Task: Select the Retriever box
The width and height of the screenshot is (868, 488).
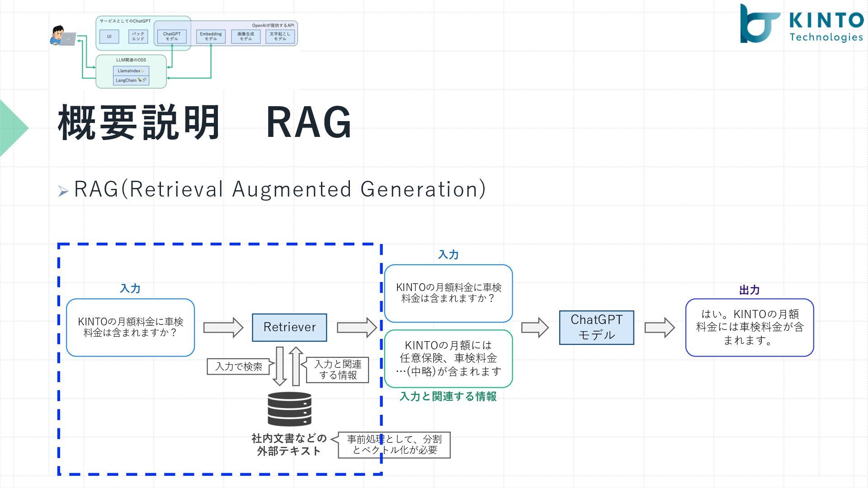Action: click(289, 327)
